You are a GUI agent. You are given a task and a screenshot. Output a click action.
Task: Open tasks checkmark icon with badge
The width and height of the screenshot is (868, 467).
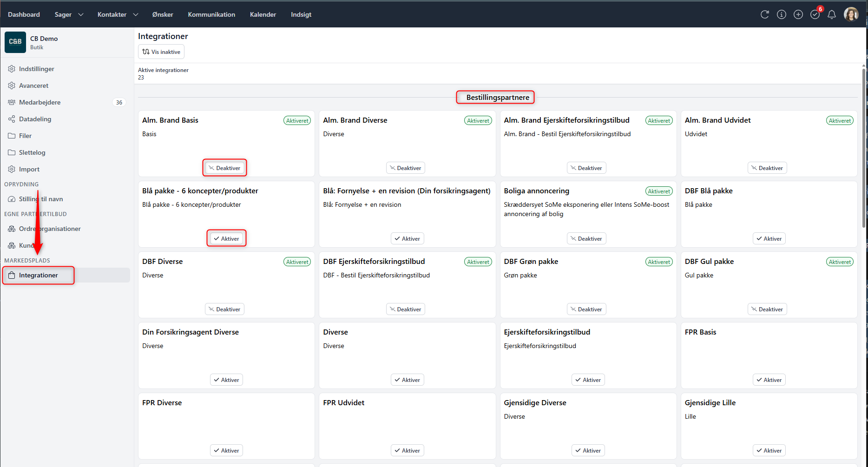point(815,14)
